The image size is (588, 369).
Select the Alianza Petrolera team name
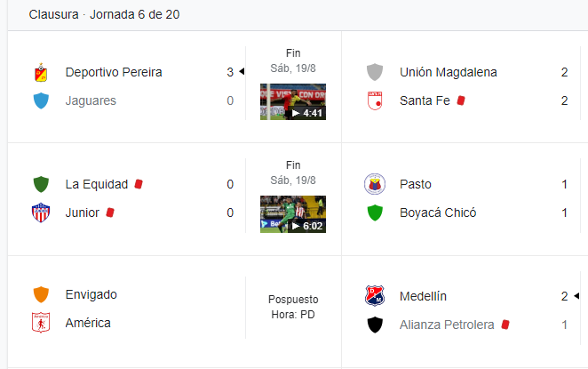pyautogui.click(x=447, y=325)
